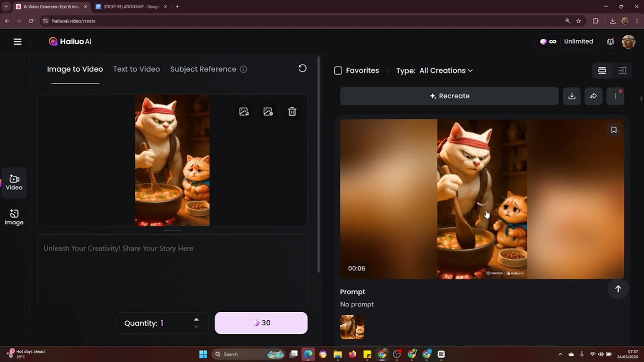Open the browser downloads icon
This screenshot has width=644, height=362.
pos(613,21)
